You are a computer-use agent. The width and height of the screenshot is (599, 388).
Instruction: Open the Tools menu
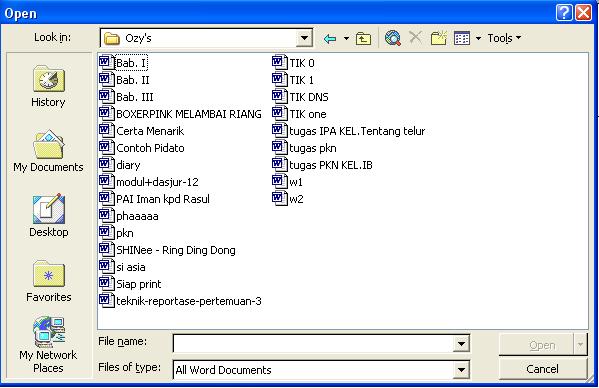pyautogui.click(x=504, y=38)
